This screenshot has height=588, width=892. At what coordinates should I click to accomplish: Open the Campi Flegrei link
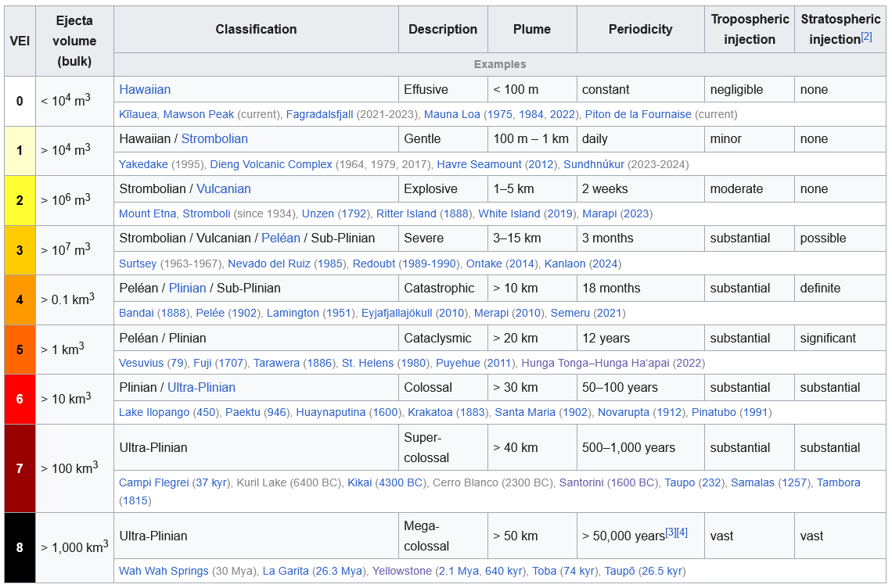(153, 482)
